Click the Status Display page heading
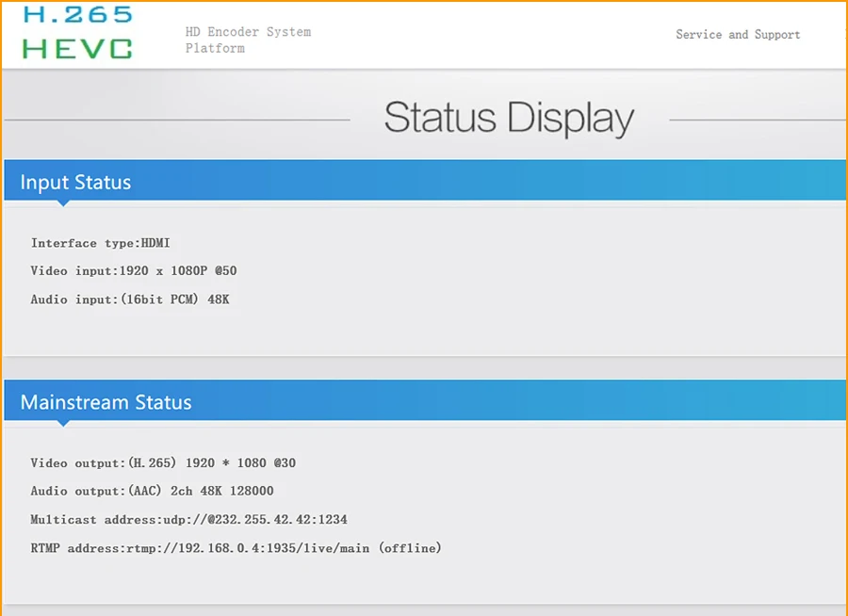The image size is (848, 616). (x=509, y=118)
